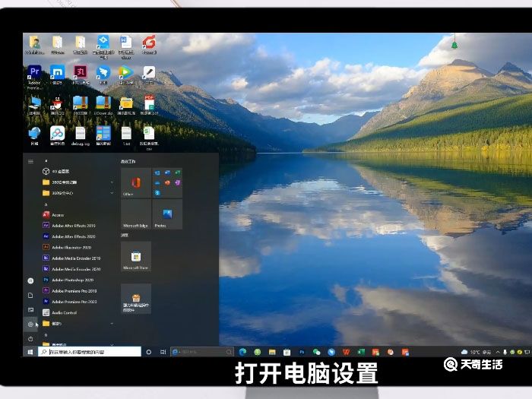Image resolution: width=532 pixels, height=399 pixels.
Task: Open File Explorer from the taskbar
Action: click(272, 352)
